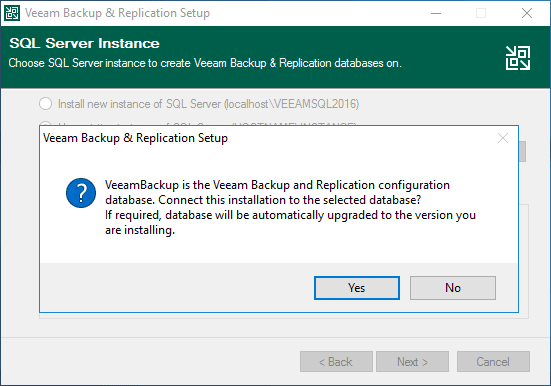Click the Next button in setup wizard
This screenshot has height=386, width=551.
click(412, 361)
